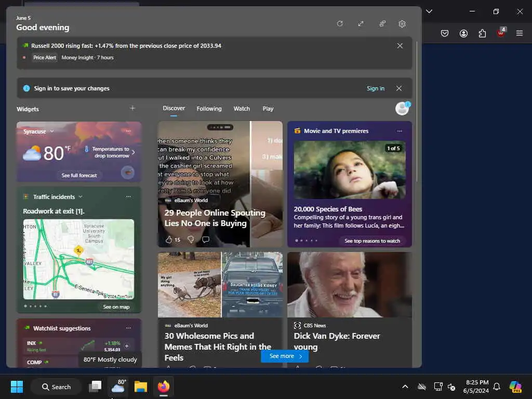532x399 pixels.
Task: Open widgets settings gear
Action: [402, 24]
